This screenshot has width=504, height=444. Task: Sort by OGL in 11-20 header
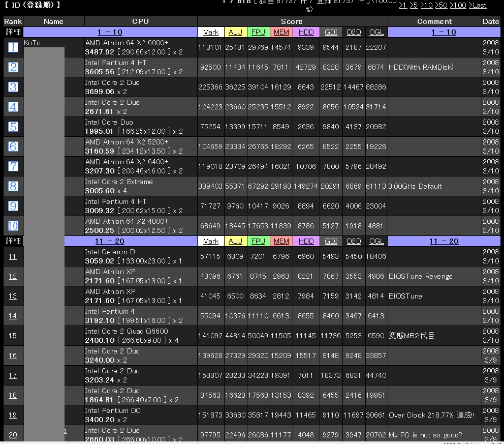376,241
